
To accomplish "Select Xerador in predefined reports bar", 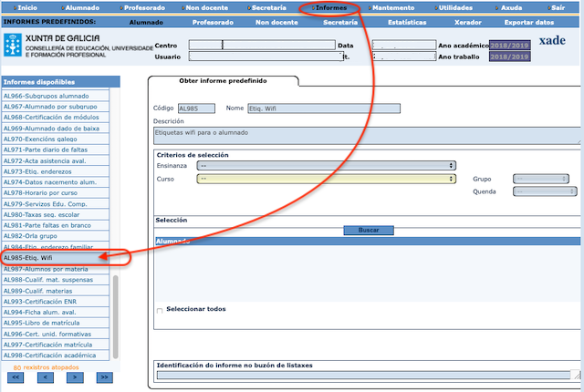I will pos(468,22).
